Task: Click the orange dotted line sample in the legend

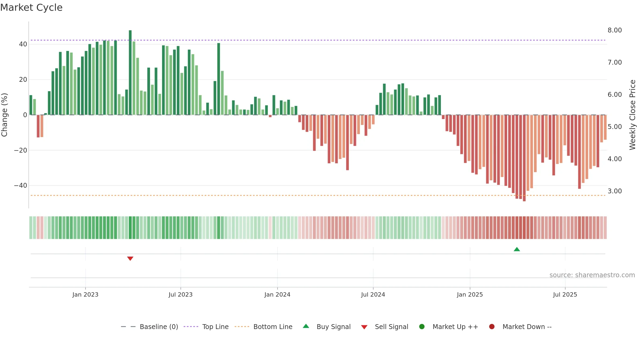Action: click(x=242, y=327)
